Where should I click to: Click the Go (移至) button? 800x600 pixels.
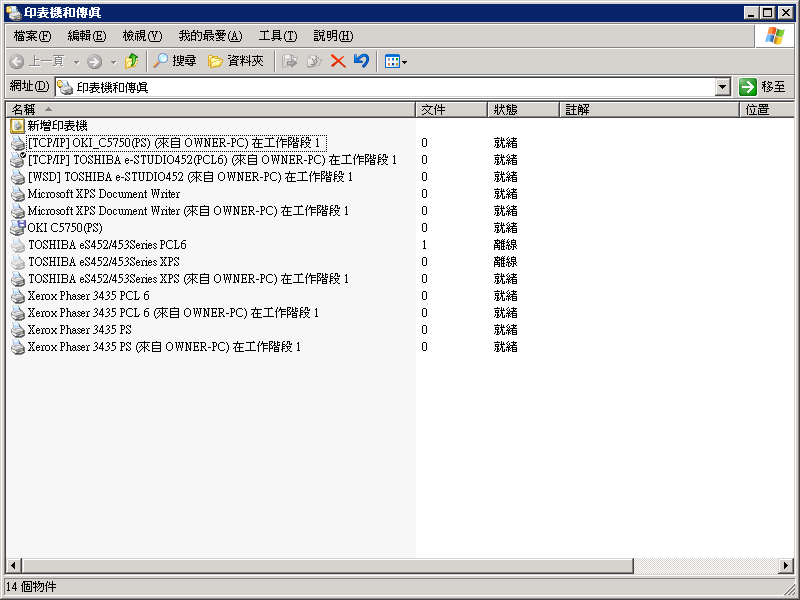pyautogui.click(x=764, y=87)
